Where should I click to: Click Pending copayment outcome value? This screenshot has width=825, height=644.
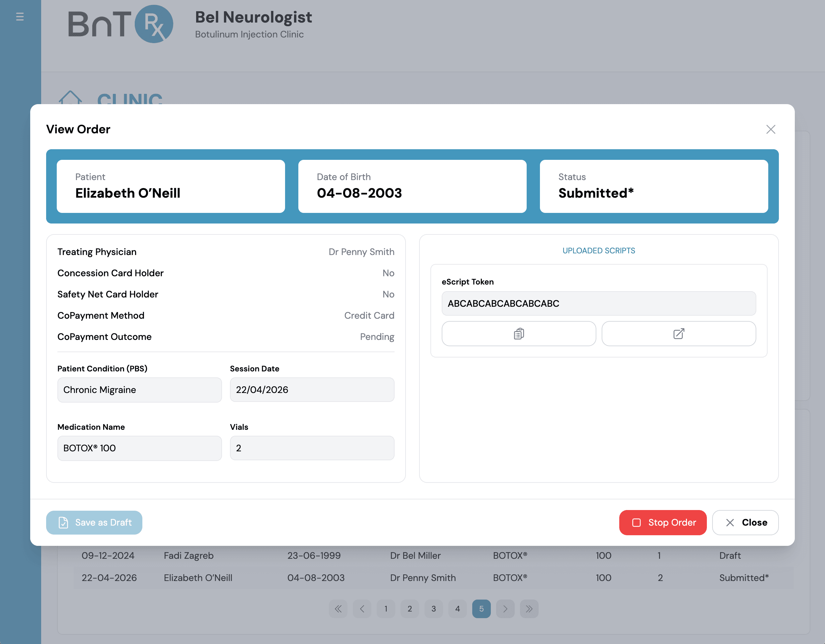[377, 337]
